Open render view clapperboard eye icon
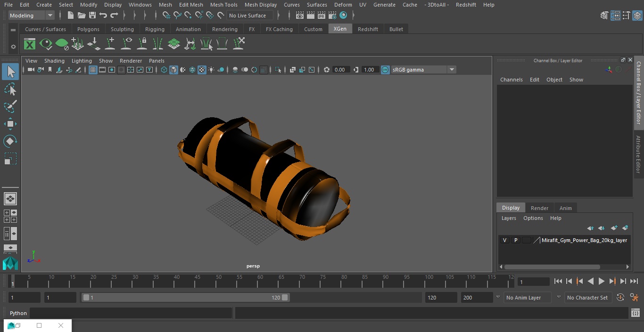Viewport: 644px width, 332px height. point(300,16)
